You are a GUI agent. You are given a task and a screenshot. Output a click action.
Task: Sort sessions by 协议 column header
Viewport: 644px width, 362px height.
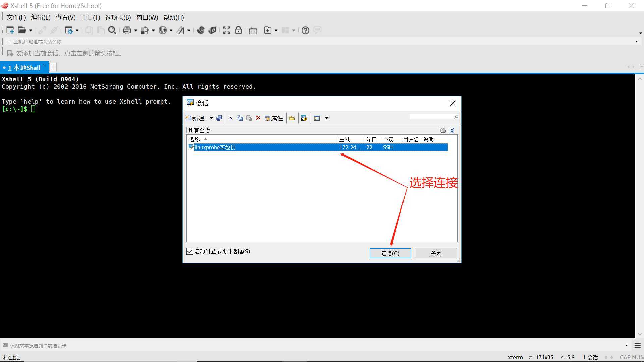coord(391,139)
